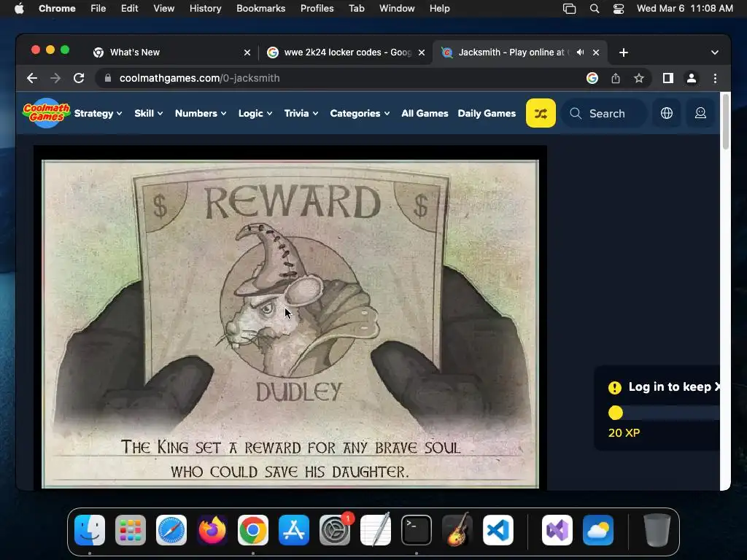Reload the page with refresh icon
The height and width of the screenshot is (560, 747).
tap(79, 78)
